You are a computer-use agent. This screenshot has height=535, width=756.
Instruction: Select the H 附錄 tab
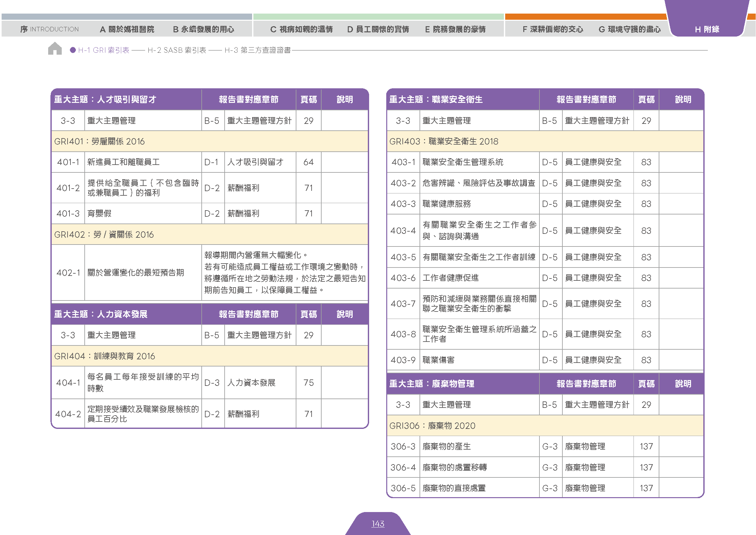pos(707,29)
